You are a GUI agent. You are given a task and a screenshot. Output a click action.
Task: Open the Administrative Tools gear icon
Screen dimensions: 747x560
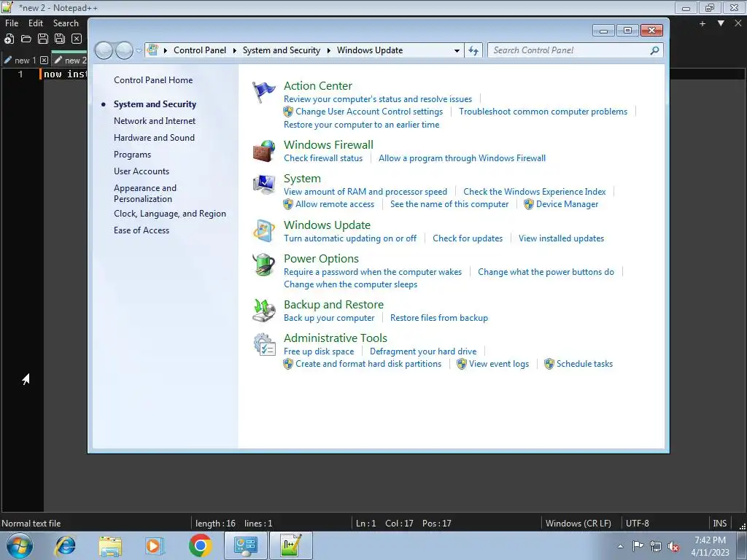(263, 344)
